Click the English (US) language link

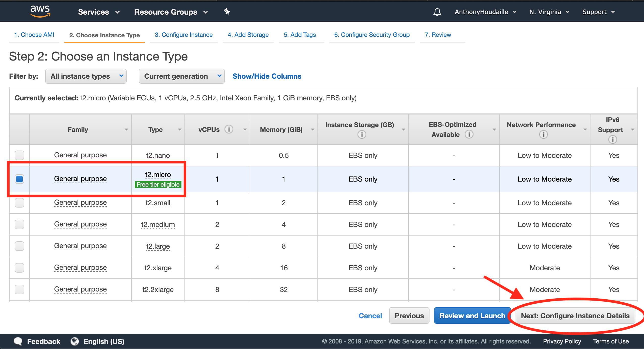pyautogui.click(x=104, y=341)
